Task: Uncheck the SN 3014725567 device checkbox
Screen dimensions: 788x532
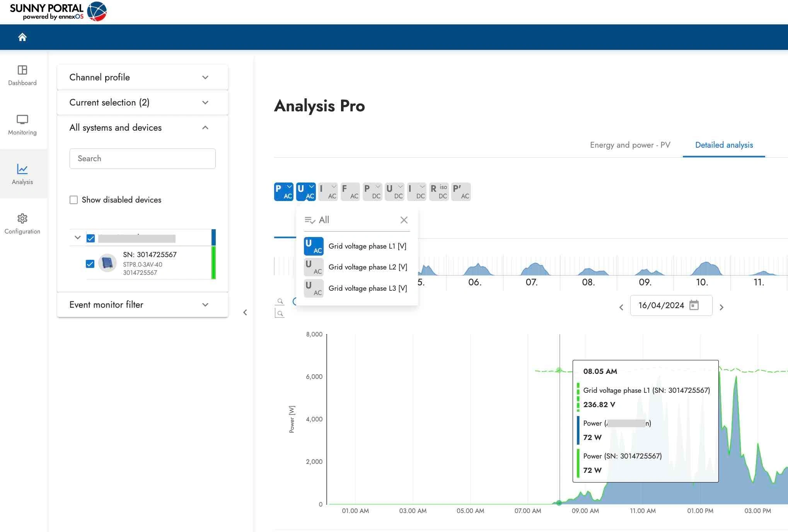Action: click(x=90, y=264)
